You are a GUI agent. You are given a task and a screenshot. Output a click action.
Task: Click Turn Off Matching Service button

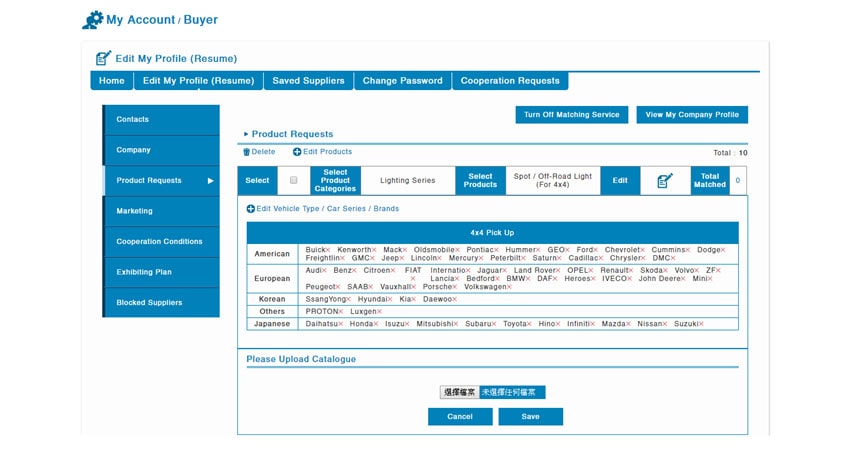click(x=572, y=115)
